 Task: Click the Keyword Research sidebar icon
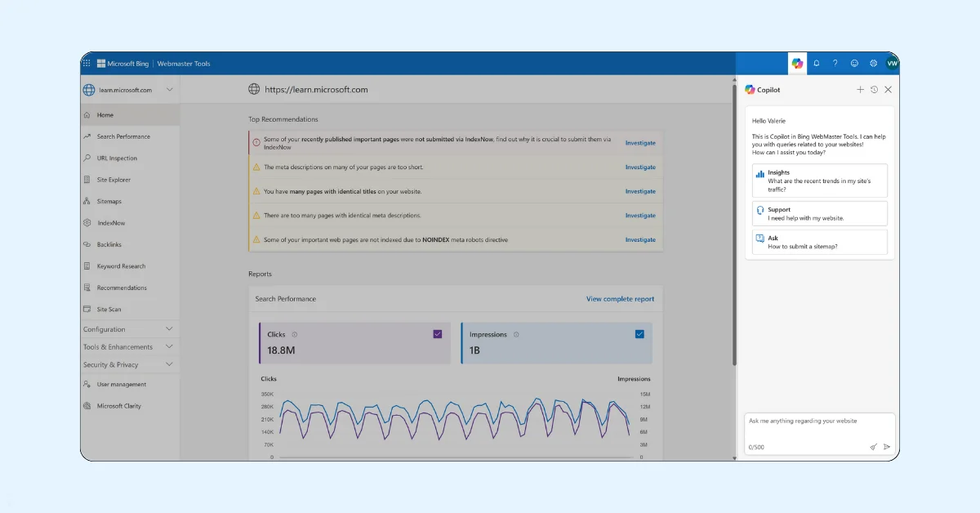[x=87, y=265]
